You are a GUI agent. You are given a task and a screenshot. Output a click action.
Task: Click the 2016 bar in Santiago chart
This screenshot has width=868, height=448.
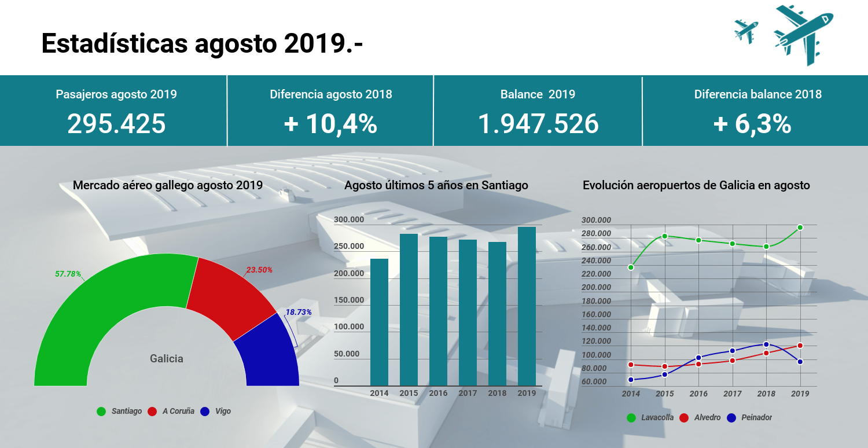point(438,311)
